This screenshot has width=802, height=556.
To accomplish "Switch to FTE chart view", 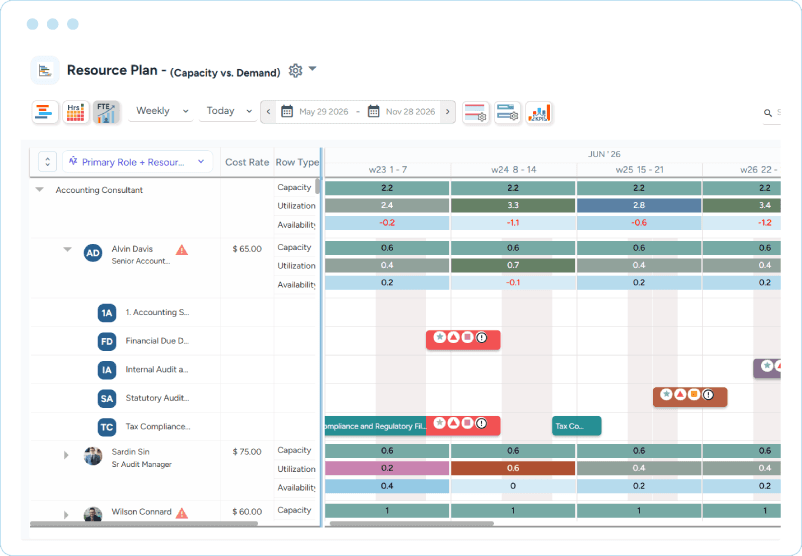I will click(x=106, y=112).
